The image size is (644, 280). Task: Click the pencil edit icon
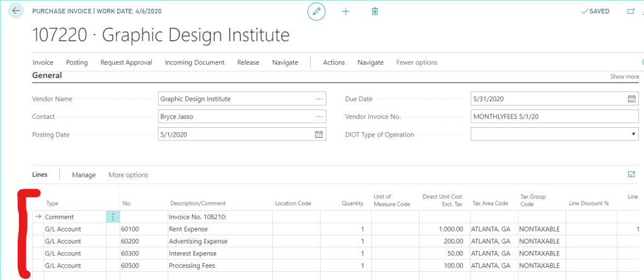coord(317,11)
